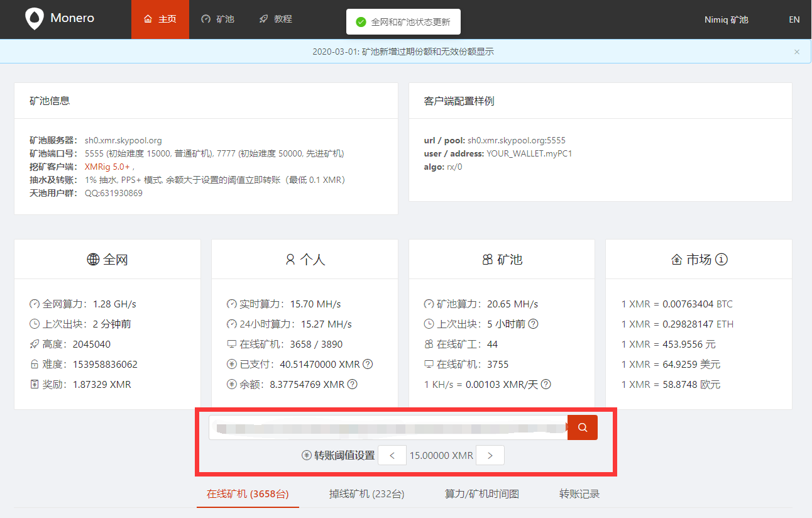Click the info icon beside 市场
This screenshot has width=812, height=518.
click(721, 259)
